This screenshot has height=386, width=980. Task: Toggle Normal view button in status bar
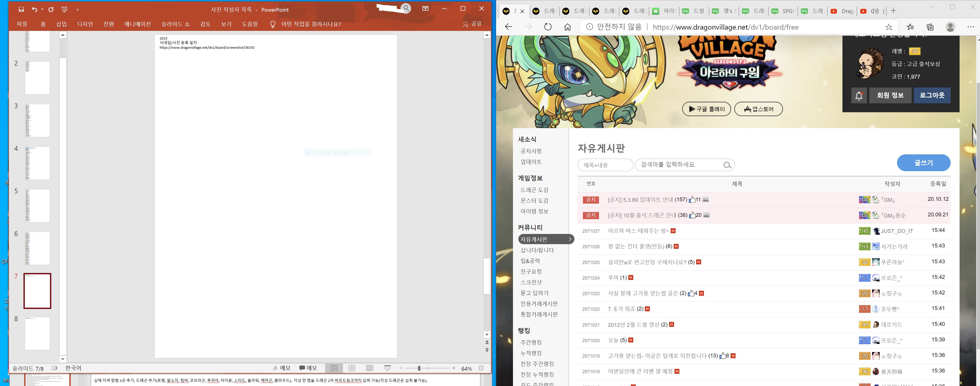point(334,368)
